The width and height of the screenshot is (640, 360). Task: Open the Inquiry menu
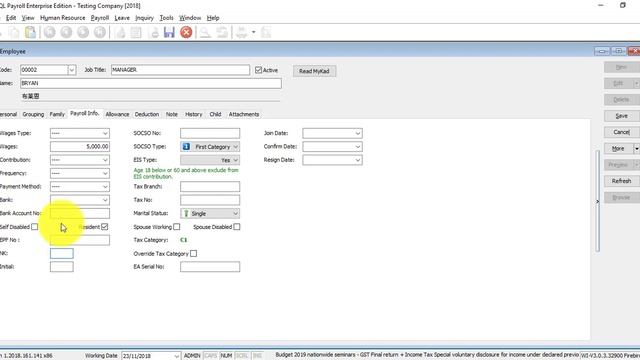tap(144, 18)
